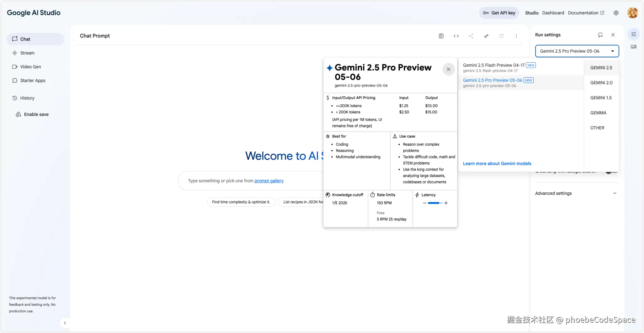
Task: Click the '5 RPM 25 req/day' free limit
Action: click(392, 219)
